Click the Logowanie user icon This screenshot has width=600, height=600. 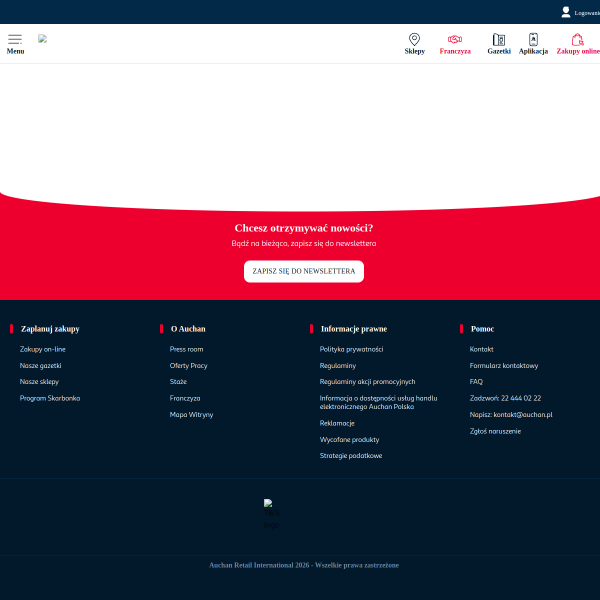[566, 12]
